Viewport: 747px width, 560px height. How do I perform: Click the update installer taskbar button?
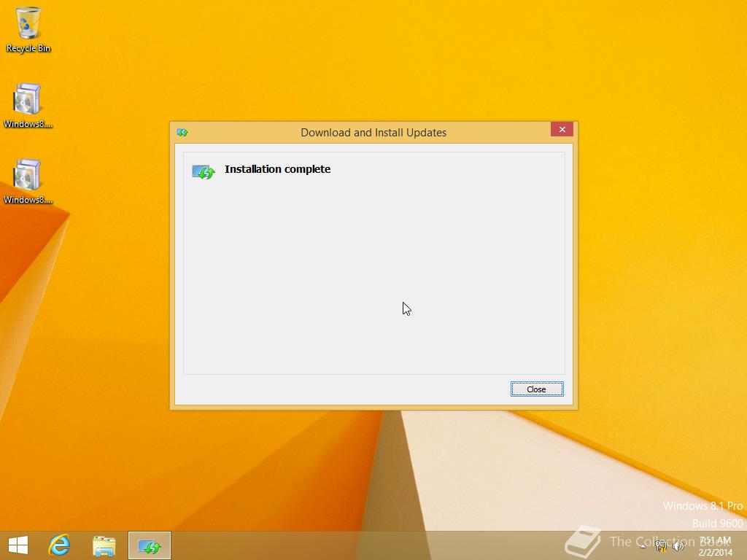coord(150,545)
